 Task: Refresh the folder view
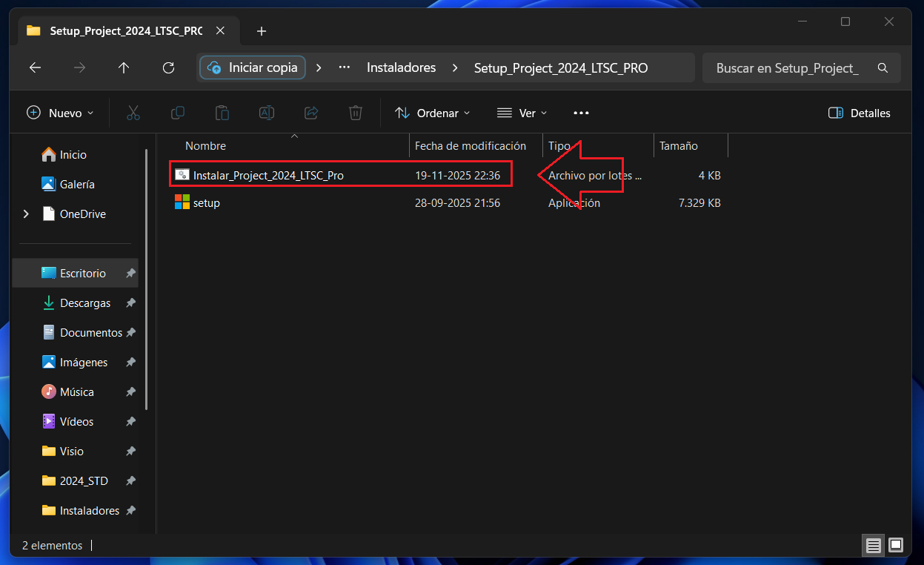(x=168, y=67)
